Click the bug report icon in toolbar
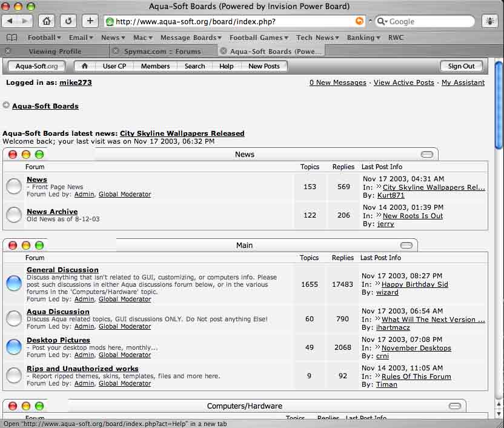The height and width of the screenshot is (428, 504). [x=490, y=21]
